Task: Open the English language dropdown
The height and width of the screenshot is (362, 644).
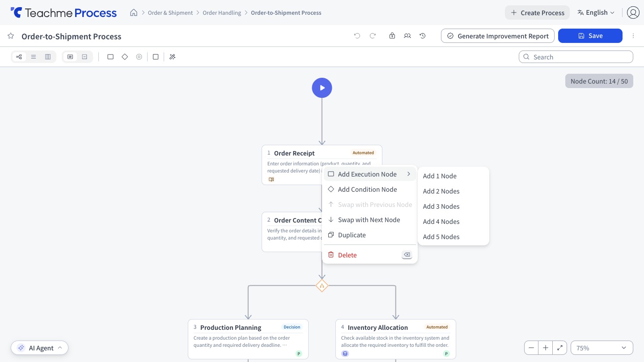Action: click(x=596, y=13)
